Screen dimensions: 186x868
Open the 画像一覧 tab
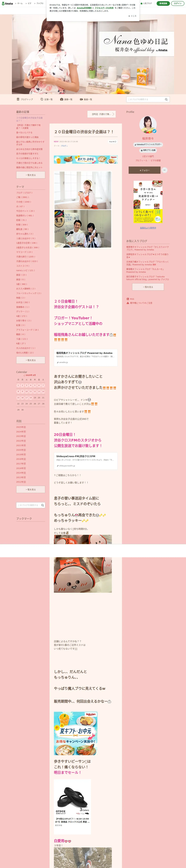click(x=66, y=99)
